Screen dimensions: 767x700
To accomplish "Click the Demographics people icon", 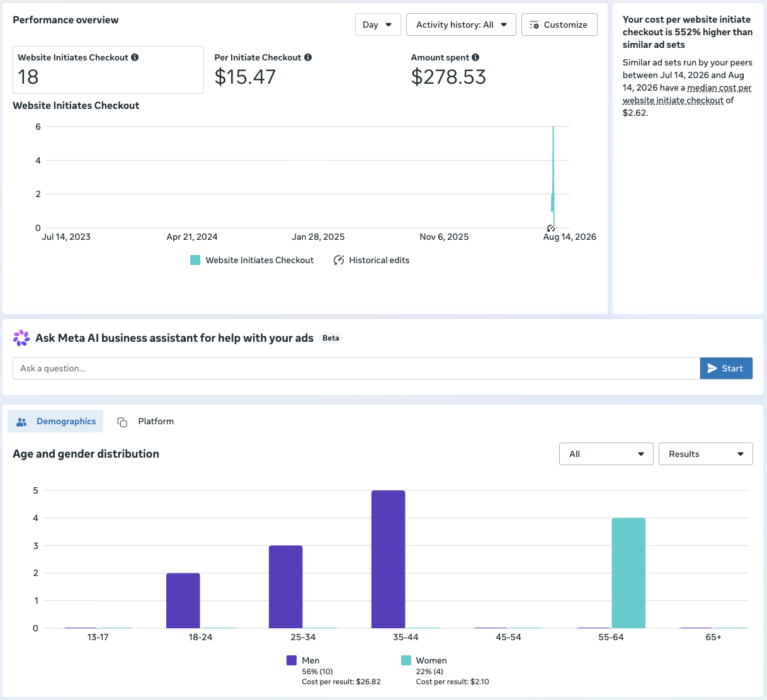I will click(x=21, y=422).
